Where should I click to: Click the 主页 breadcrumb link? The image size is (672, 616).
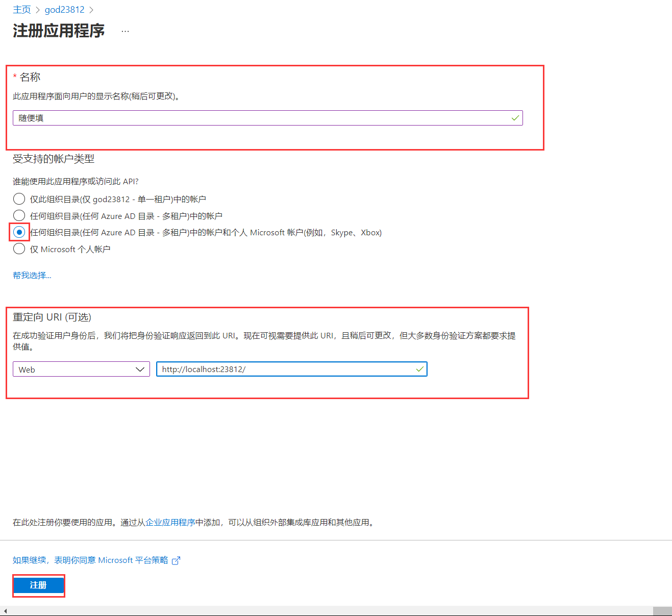22,10
